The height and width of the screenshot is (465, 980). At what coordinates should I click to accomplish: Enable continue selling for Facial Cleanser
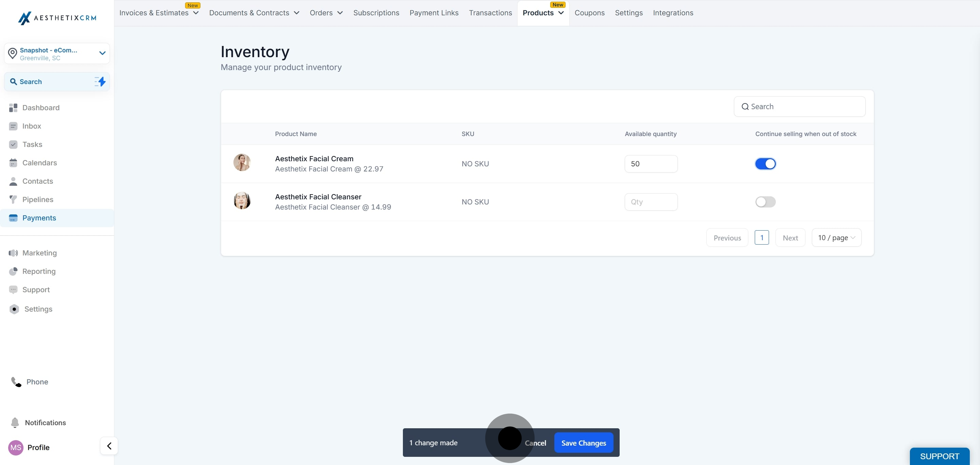(x=765, y=202)
